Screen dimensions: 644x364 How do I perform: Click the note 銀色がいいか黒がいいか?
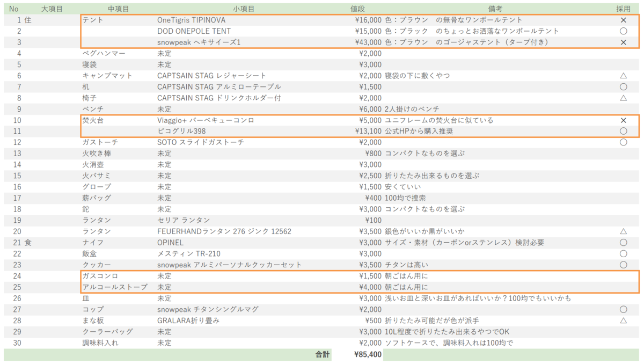425,231
